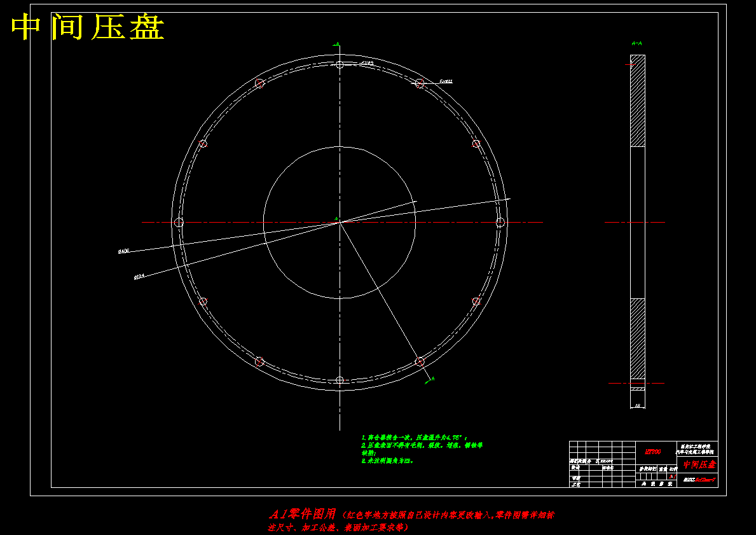This screenshot has height=535, width=756.
Task: Select the red HT300 material text
Action: click(x=653, y=452)
